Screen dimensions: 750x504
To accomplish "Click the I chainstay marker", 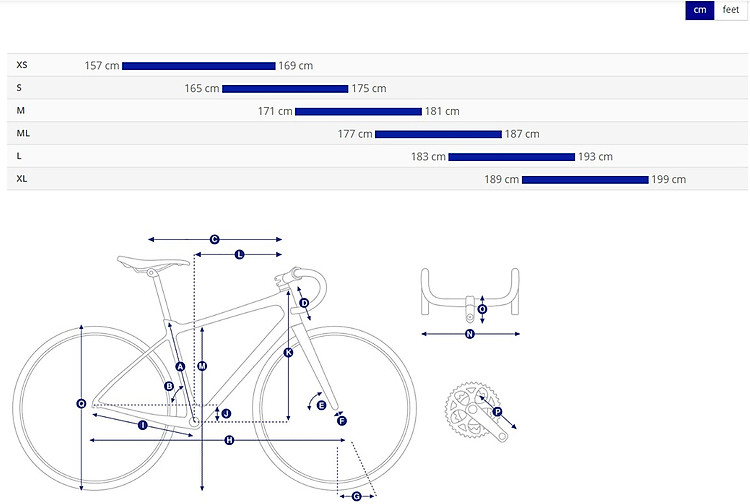I will [142, 425].
